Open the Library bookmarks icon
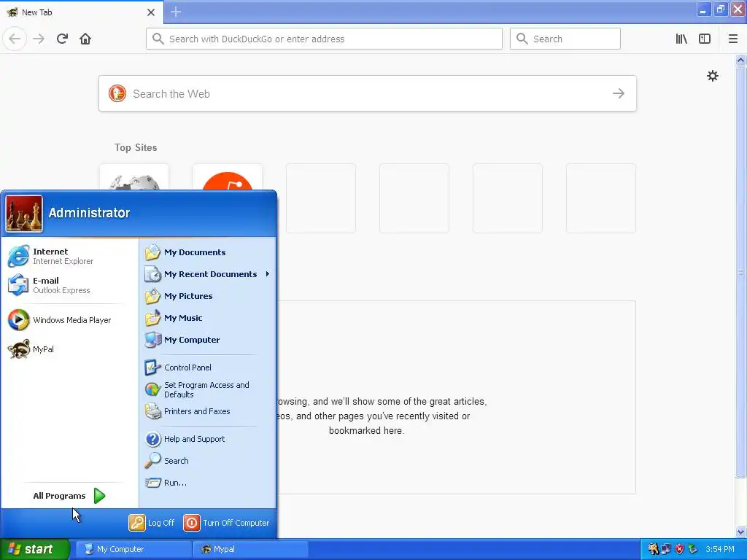Image resolution: width=747 pixels, height=560 pixels. click(681, 39)
